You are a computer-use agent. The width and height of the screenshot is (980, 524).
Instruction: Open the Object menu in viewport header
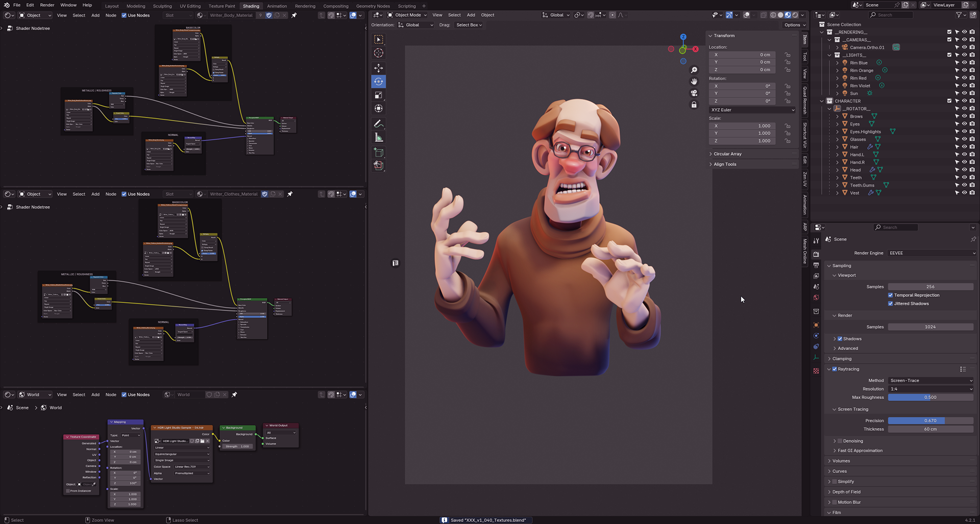pos(487,15)
